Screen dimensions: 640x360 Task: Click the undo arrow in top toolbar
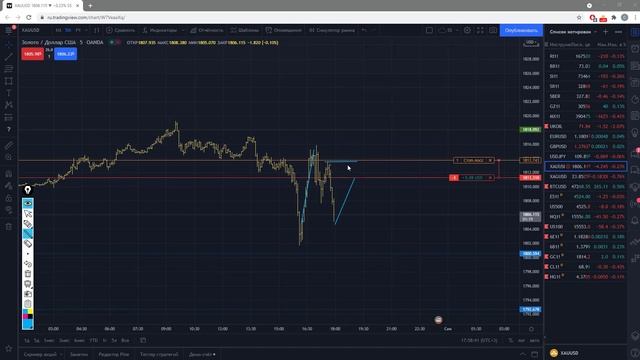[364, 30]
